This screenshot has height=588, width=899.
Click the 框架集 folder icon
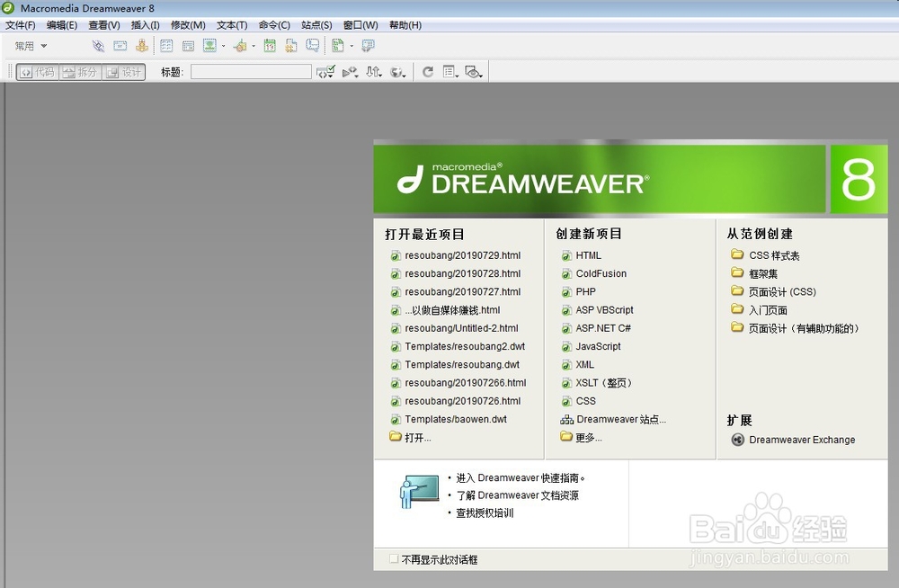tap(737, 272)
